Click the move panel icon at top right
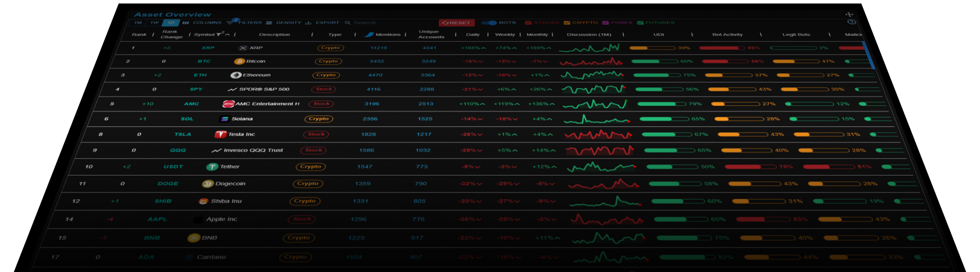Screen dimensions: 980x272 849,14
